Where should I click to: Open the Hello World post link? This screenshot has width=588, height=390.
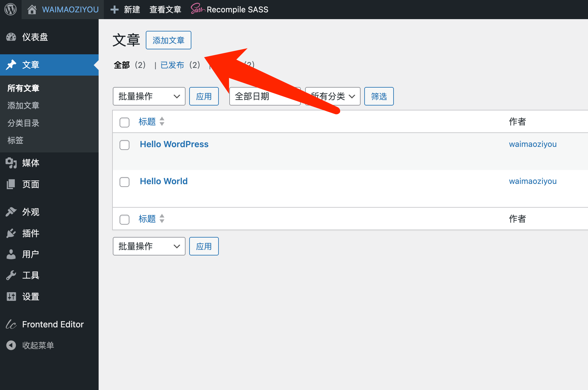tap(164, 181)
